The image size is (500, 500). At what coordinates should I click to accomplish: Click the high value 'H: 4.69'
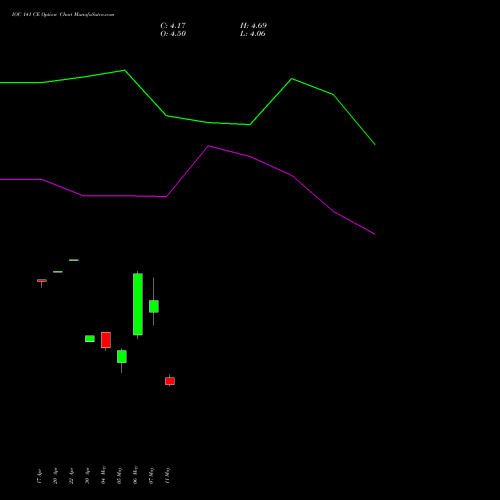tap(253, 26)
